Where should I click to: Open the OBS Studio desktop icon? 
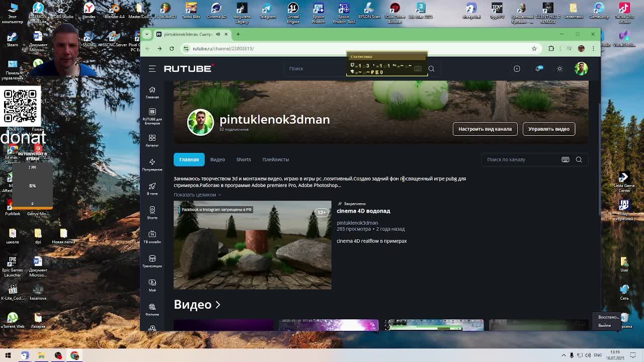tap(63, 11)
